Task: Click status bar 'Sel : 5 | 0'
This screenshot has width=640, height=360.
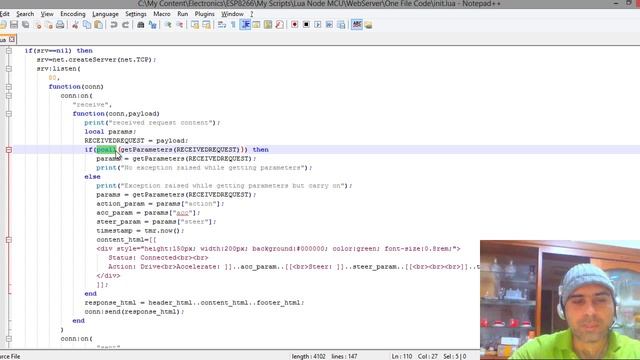Action: tap(454, 356)
